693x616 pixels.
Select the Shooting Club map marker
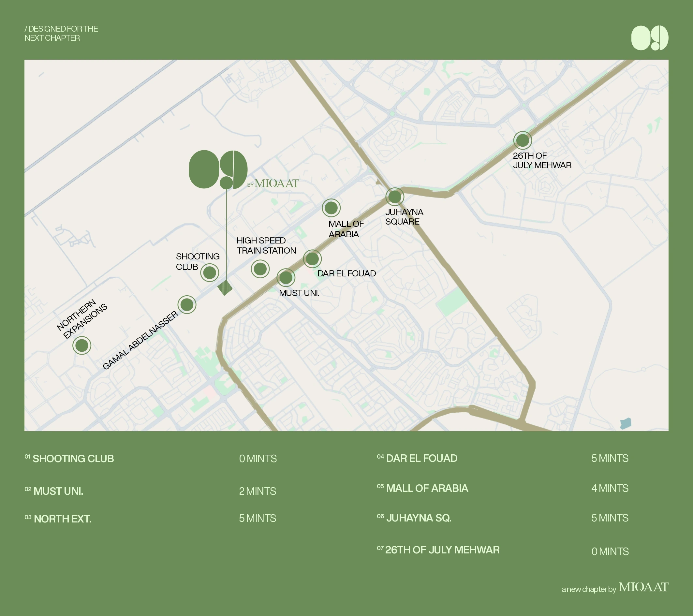tap(210, 272)
